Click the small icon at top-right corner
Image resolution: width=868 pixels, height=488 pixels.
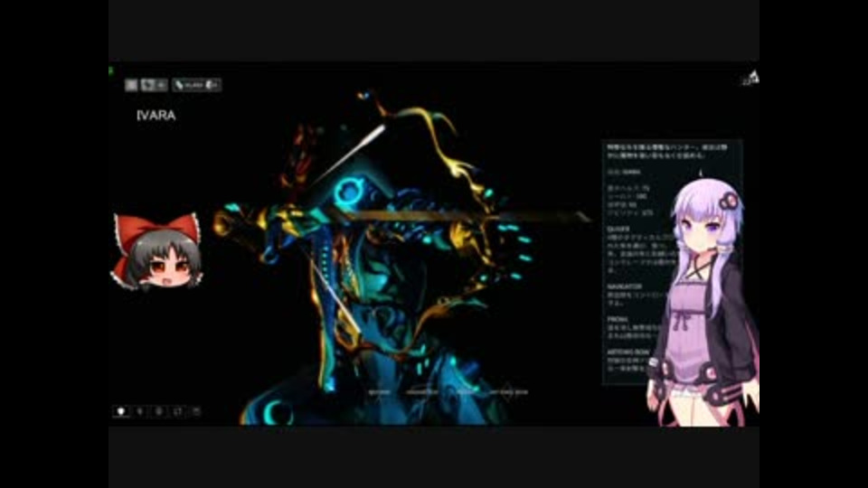(751, 78)
